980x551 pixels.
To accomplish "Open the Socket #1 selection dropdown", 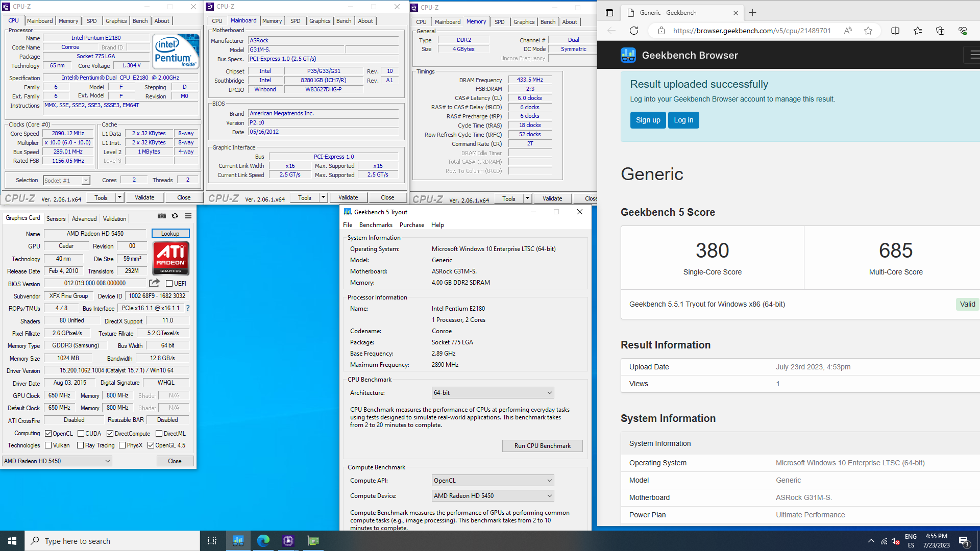I will [x=66, y=180].
